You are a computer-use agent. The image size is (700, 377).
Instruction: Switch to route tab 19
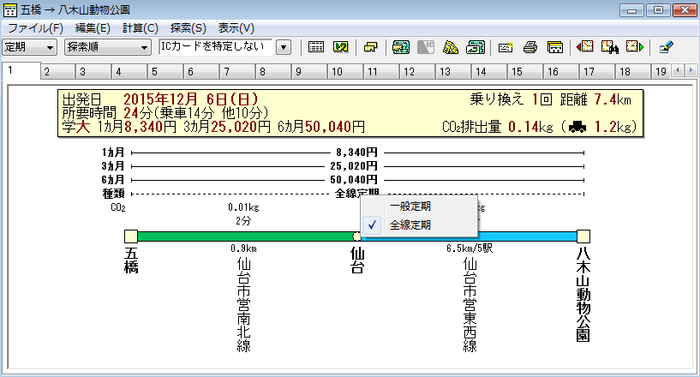[662, 72]
